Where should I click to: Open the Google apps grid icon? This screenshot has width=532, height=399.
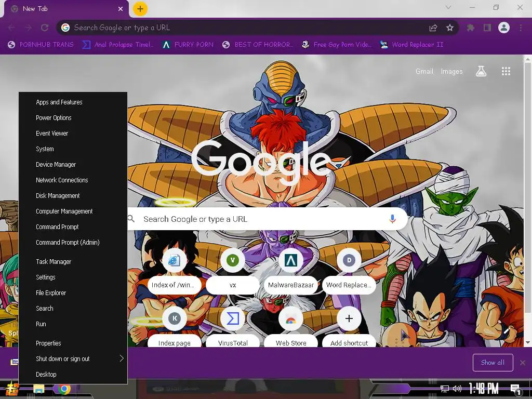pos(506,71)
